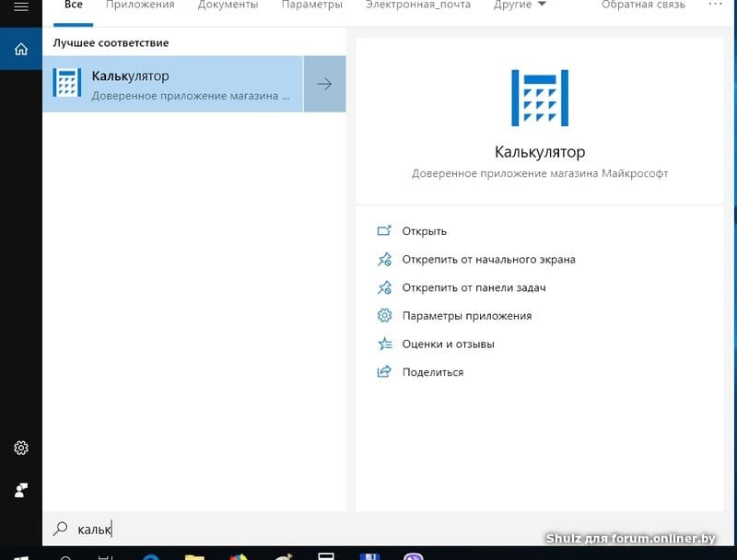737x560 pixels.
Task: Click the open-window icon beside Открыть
Action: 384,230
